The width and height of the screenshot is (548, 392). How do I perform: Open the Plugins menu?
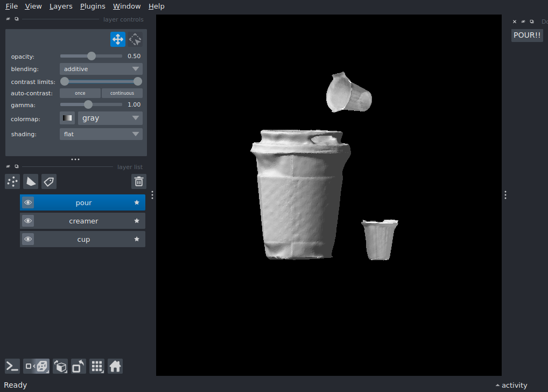[x=92, y=6]
